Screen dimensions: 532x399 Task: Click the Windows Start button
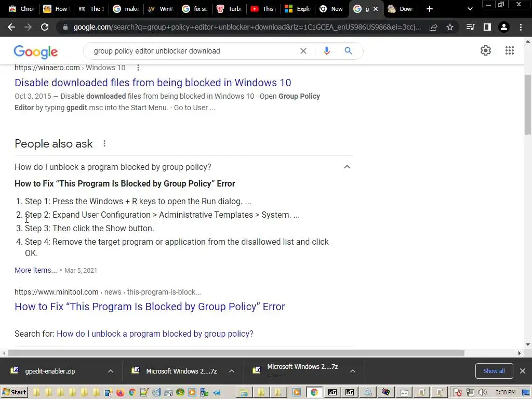(14, 392)
